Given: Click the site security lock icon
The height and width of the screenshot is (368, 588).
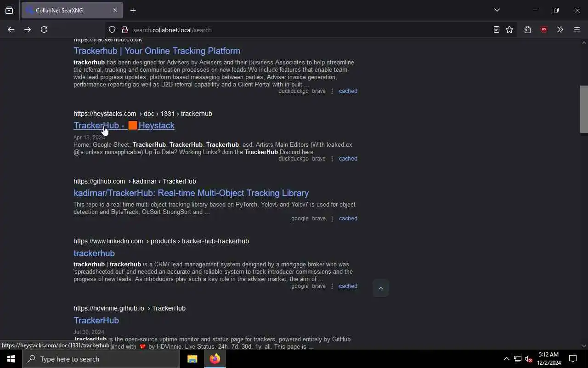Looking at the screenshot, I should (124, 30).
